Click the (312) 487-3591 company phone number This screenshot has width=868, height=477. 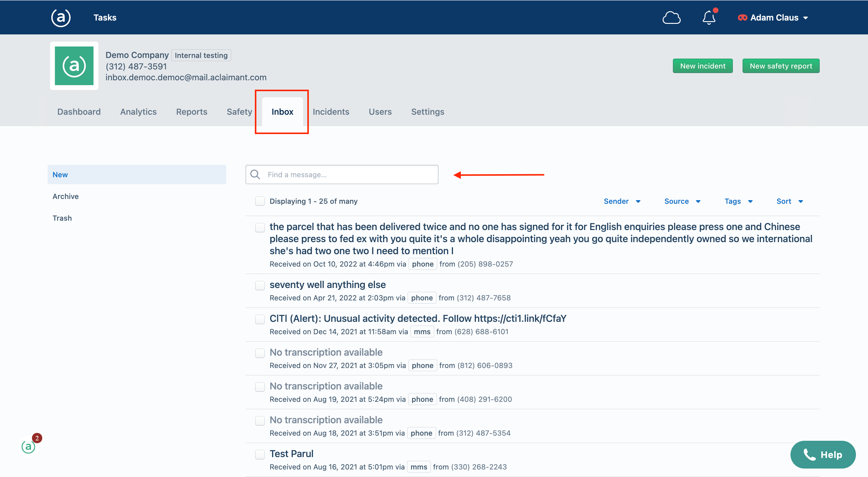coord(136,66)
